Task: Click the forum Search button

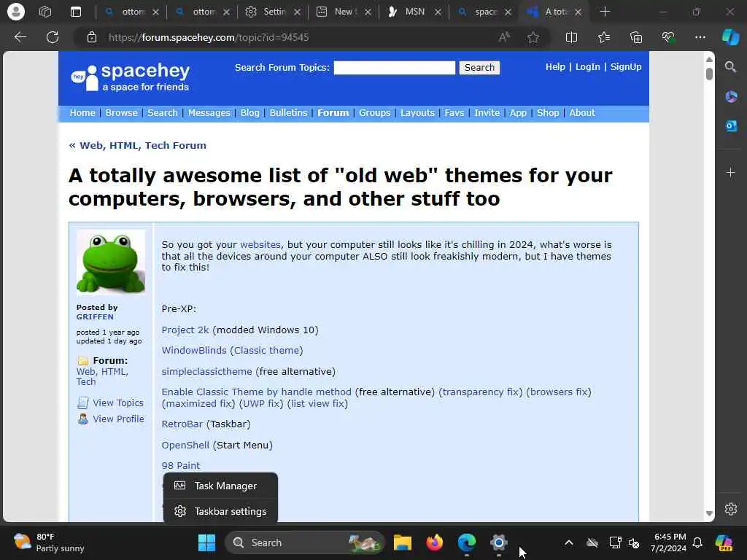Action: coord(479,68)
